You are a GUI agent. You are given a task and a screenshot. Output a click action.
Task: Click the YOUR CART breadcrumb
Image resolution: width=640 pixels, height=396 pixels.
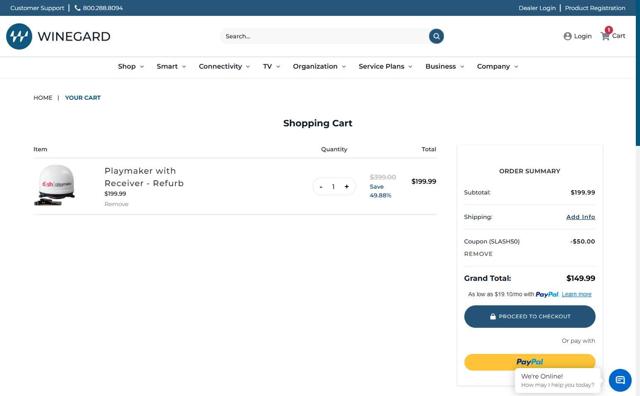(83, 98)
